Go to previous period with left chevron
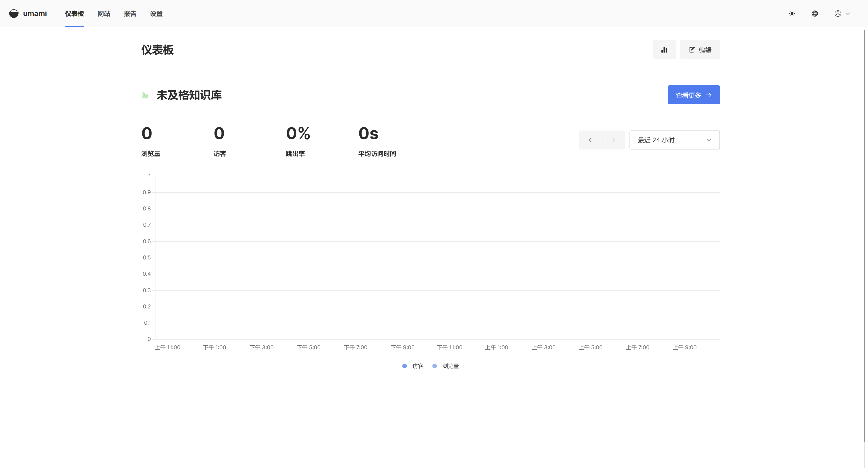Screen dimensions: 868x471 [x=590, y=140]
